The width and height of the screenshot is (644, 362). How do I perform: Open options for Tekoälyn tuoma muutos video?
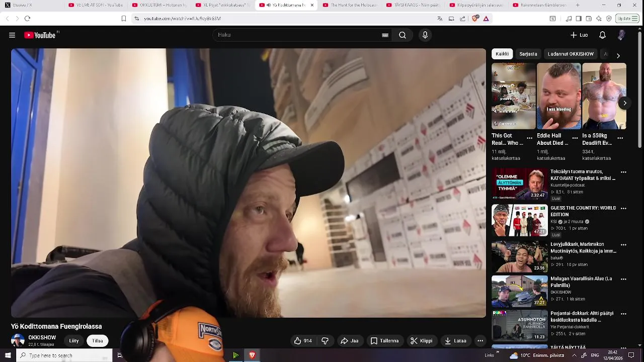click(623, 172)
